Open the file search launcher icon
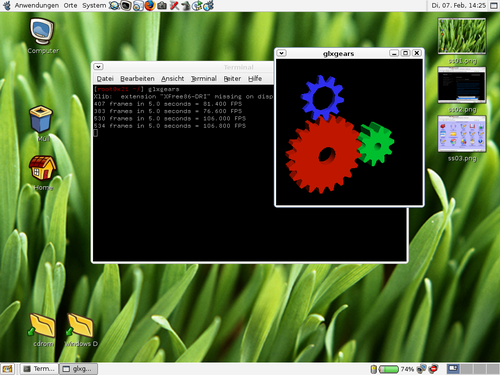Image resolution: width=500 pixels, height=375 pixels. pyautogui.click(x=138, y=5)
